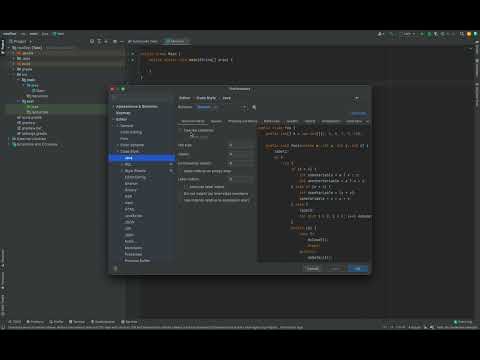Click the Project vertical tab on left edge
Image resolution: width=480 pixels, height=360 pixels.
(x=3, y=47)
